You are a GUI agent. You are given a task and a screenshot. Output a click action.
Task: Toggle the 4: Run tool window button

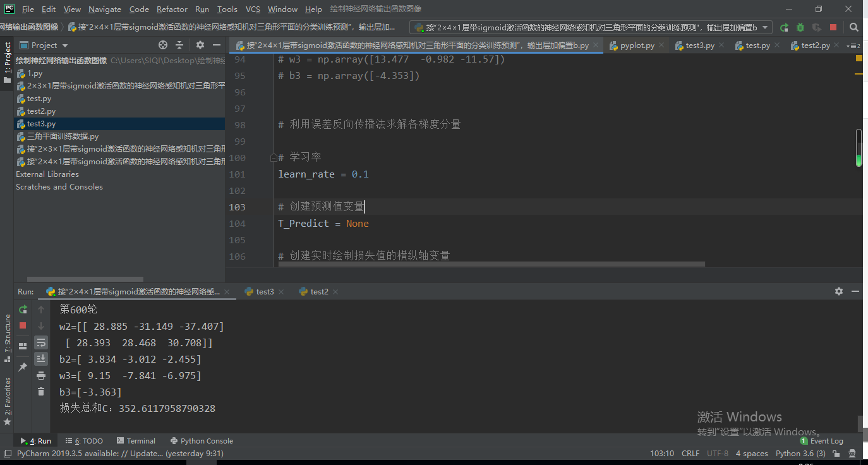click(35, 441)
